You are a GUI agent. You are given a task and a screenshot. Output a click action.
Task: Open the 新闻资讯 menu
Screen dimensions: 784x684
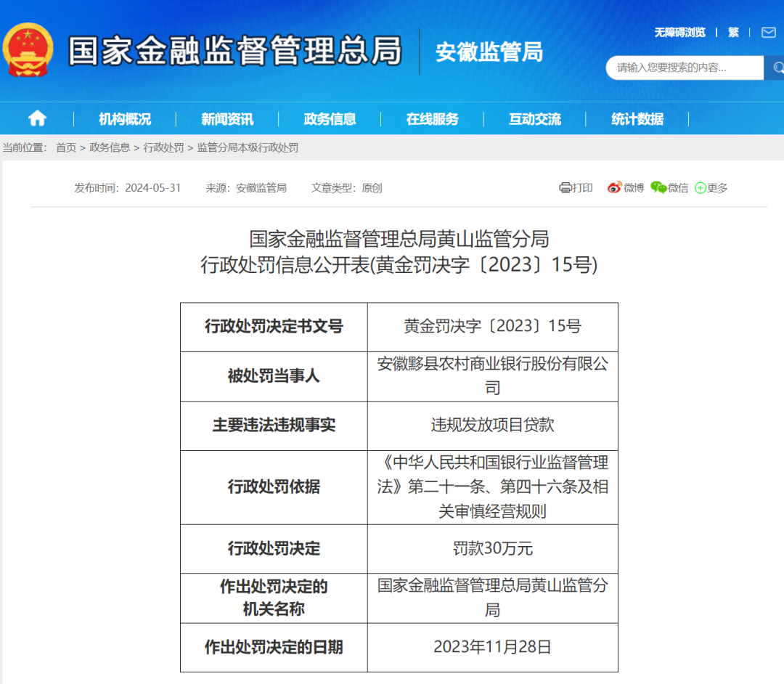click(227, 119)
